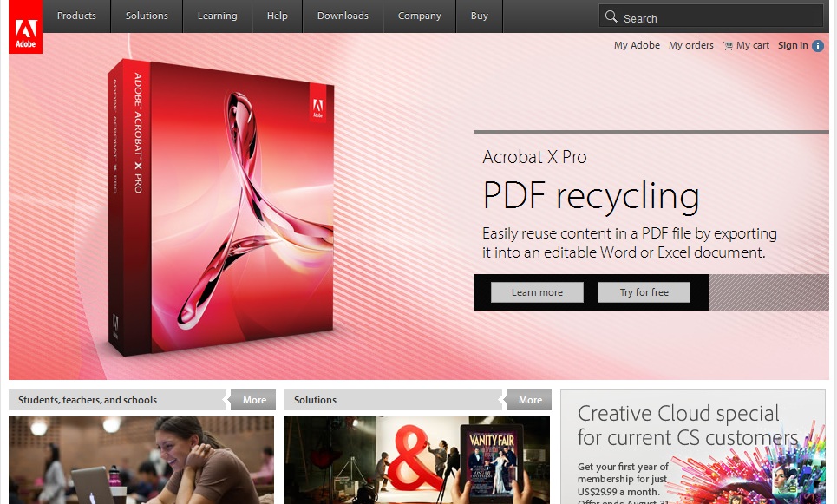Screen dimensions: 837x504
Task: Click the blue info icon beside Sign in
Action: pos(818,46)
